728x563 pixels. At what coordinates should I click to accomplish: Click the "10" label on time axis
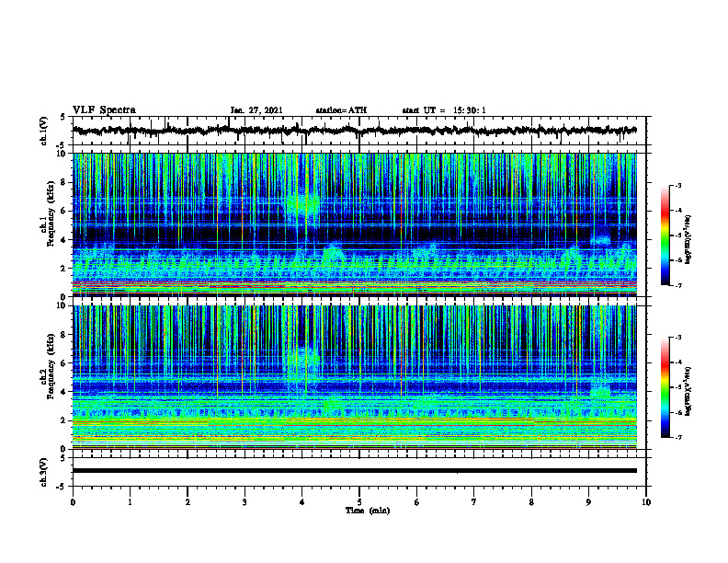[x=646, y=502]
